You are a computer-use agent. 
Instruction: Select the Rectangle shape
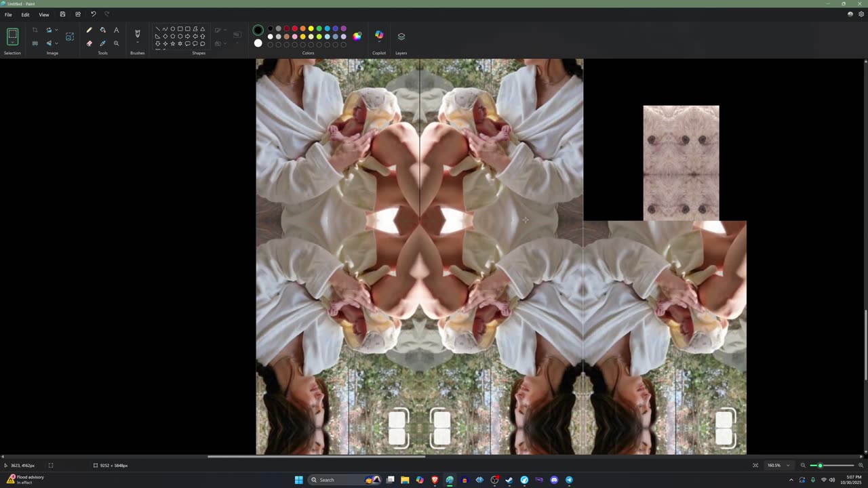point(180,29)
